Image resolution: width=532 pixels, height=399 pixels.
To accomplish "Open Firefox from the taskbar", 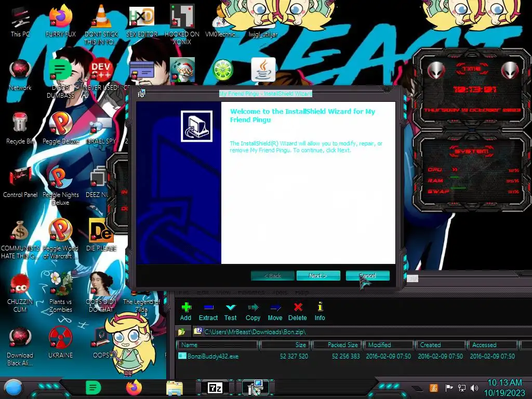I will coord(134,388).
